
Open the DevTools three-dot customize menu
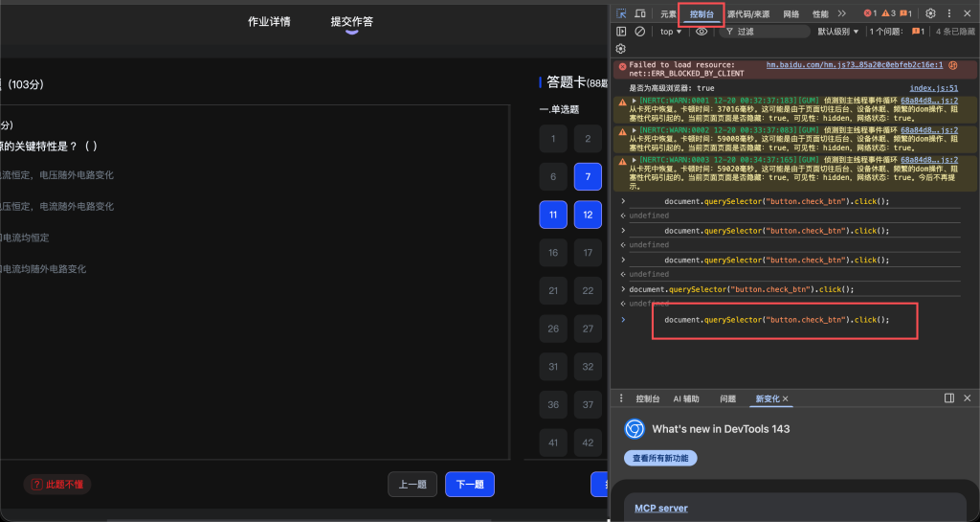[949, 13]
